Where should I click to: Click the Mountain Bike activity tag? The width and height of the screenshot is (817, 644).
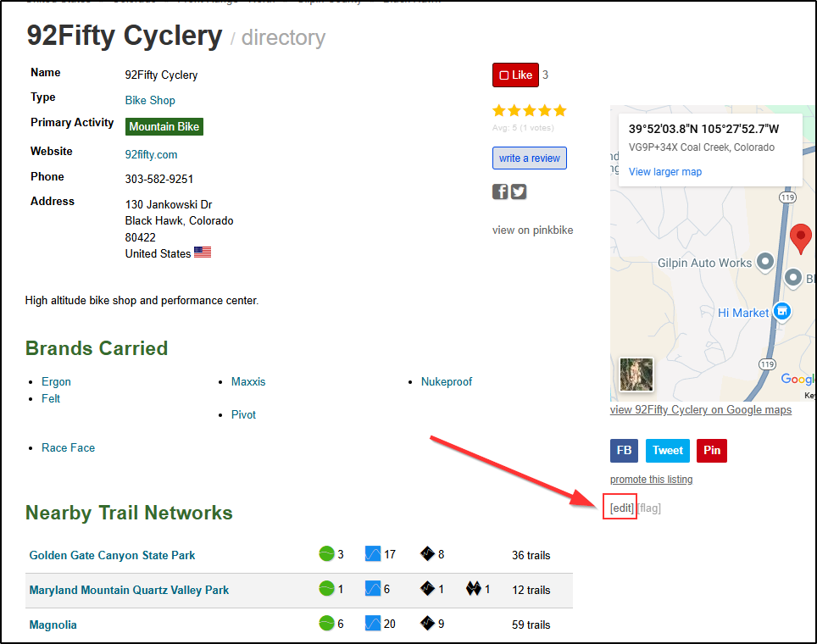coord(164,126)
